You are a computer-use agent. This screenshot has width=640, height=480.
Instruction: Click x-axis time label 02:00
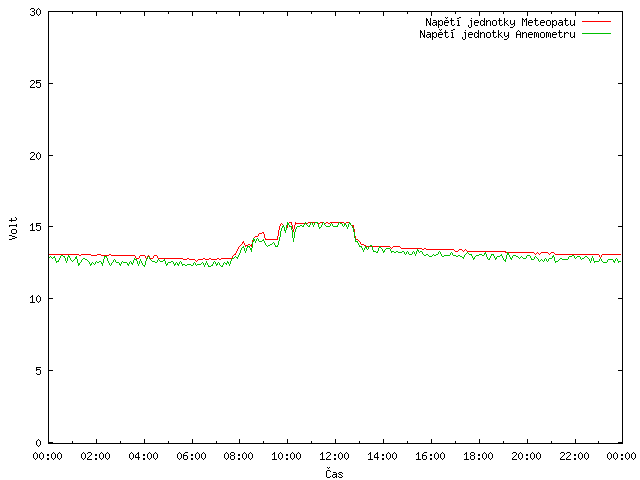(96, 456)
